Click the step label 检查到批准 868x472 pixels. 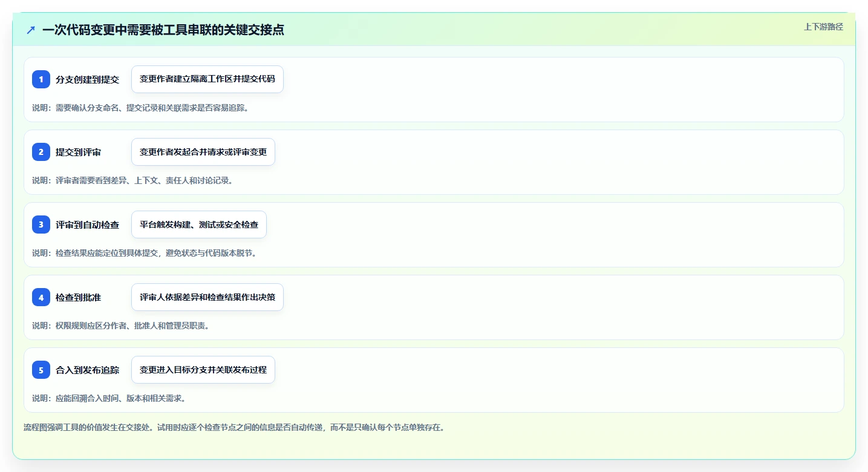tap(78, 297)
